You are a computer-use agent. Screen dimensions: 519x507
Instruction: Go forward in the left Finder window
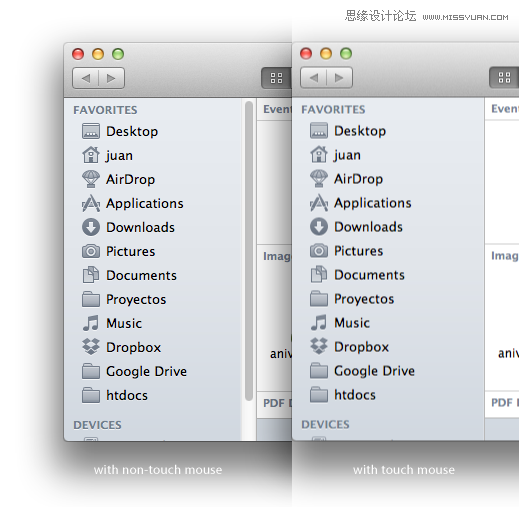pyautogui.click(x=111, y=78)
